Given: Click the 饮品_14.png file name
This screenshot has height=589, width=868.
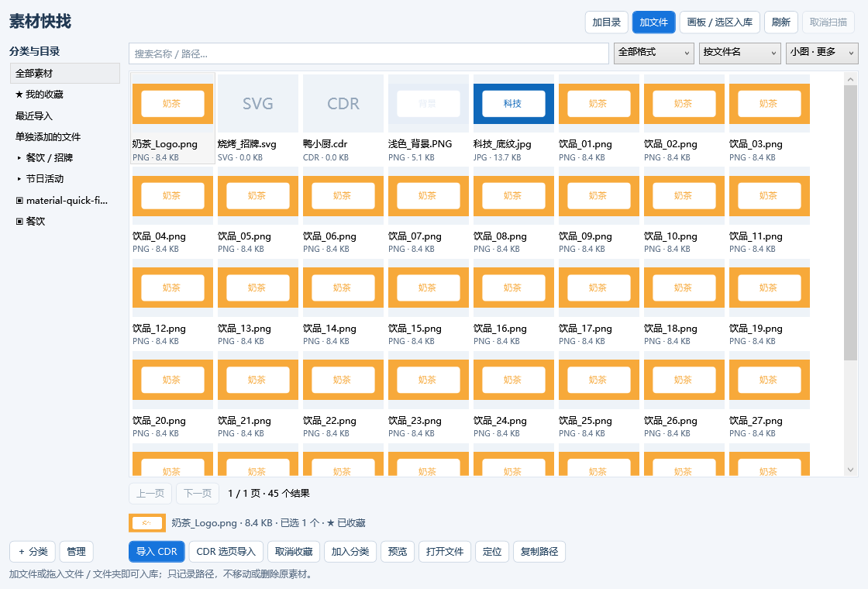Looking at the screenshot, I should click(x=329, y=329).
